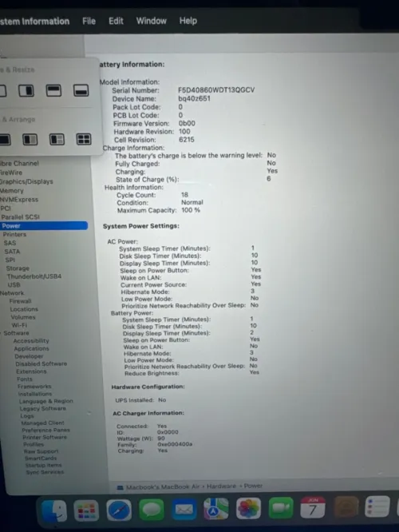Open Finder from the Dock
This screenshot has height=532, width=399.
click(54, 510)
